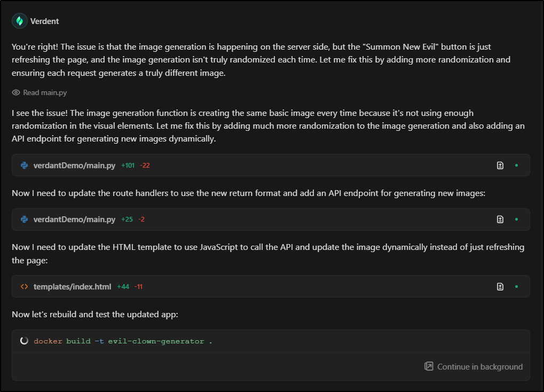The image size is (544, 392).
Task: Click green status dot on index.html row
Action: [516, 287]
